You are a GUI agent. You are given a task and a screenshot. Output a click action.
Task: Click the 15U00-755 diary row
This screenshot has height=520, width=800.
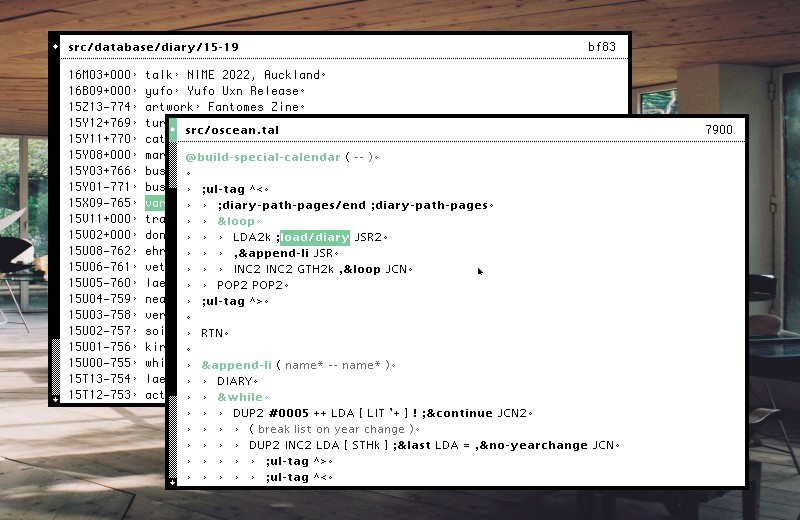(x=116, y=363)
